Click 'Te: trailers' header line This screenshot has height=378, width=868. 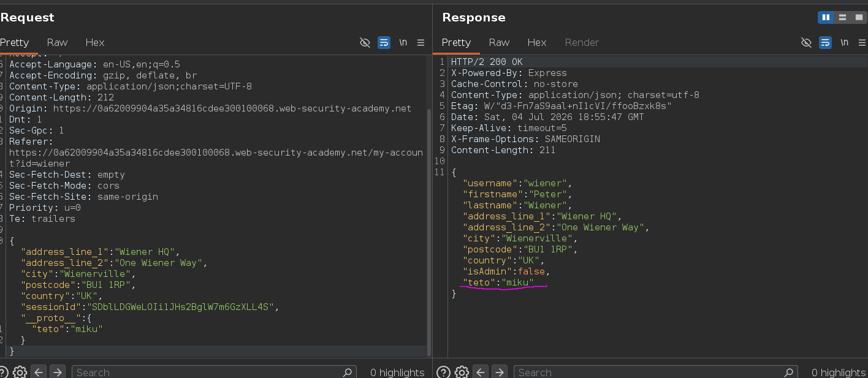[x=42, y=219]
